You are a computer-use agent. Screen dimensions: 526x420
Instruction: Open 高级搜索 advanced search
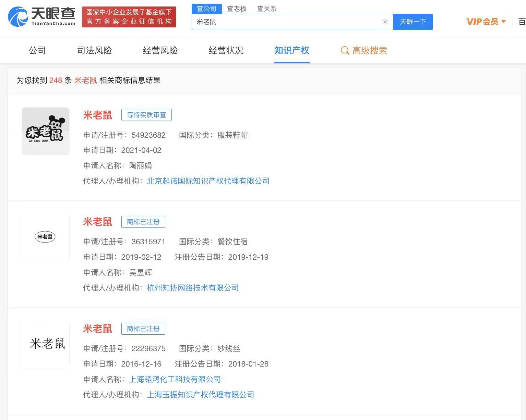coord(364,50)
